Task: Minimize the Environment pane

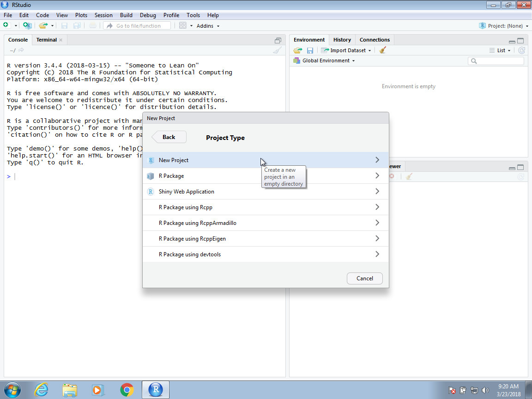Action: (512, 41)
